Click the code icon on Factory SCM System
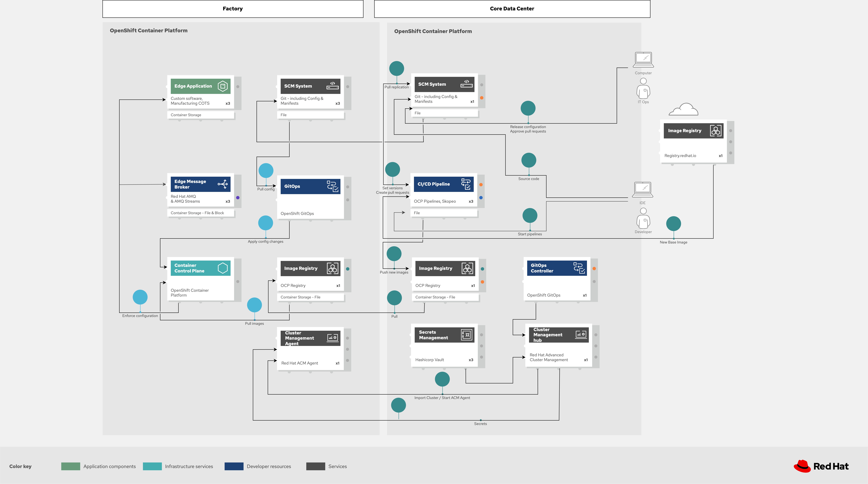The image size is (868, 484). [333, 85]
